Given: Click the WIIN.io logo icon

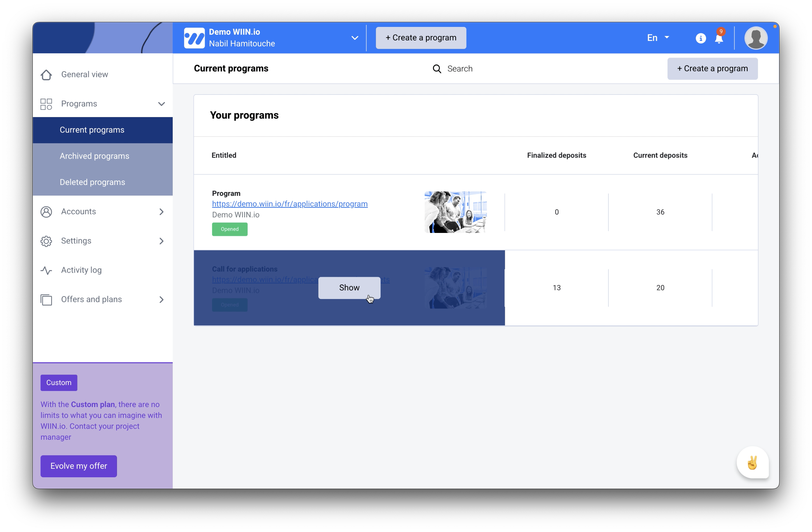Looking at the screenshot, I should click(194, 38).
